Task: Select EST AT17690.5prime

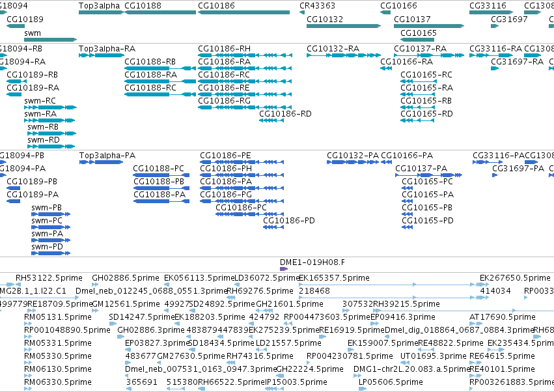Action: pyautogui.click(x=476, y=324)
